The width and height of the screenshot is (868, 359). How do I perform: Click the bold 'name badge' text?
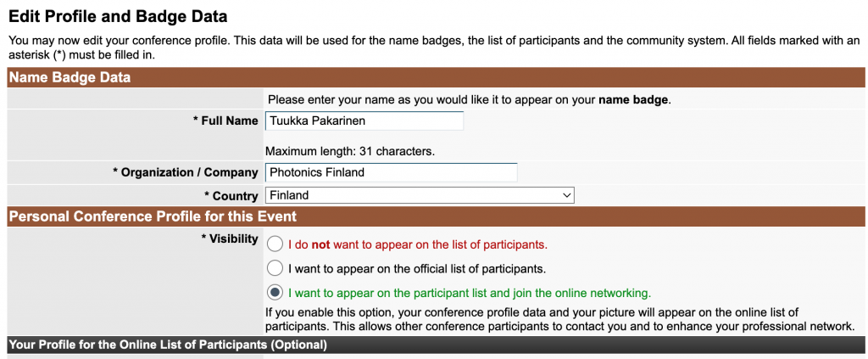click(634, 99)
